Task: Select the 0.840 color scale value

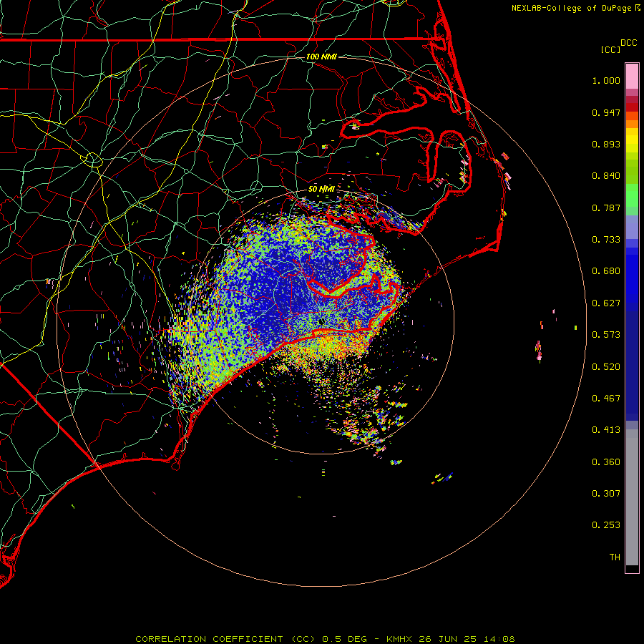Action: [606, 176]
